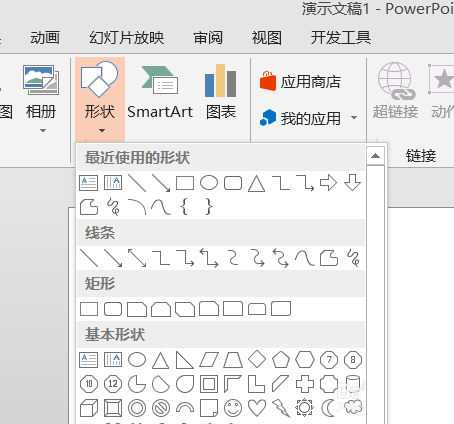Select rectangle in recently used shapes
The image size is (454, 424).
point(185,183)
